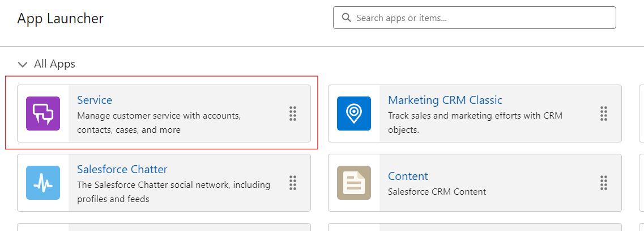Click the Salesforce Chatter pulse icon
644x231 pixels.
click(x=43, y=183)
